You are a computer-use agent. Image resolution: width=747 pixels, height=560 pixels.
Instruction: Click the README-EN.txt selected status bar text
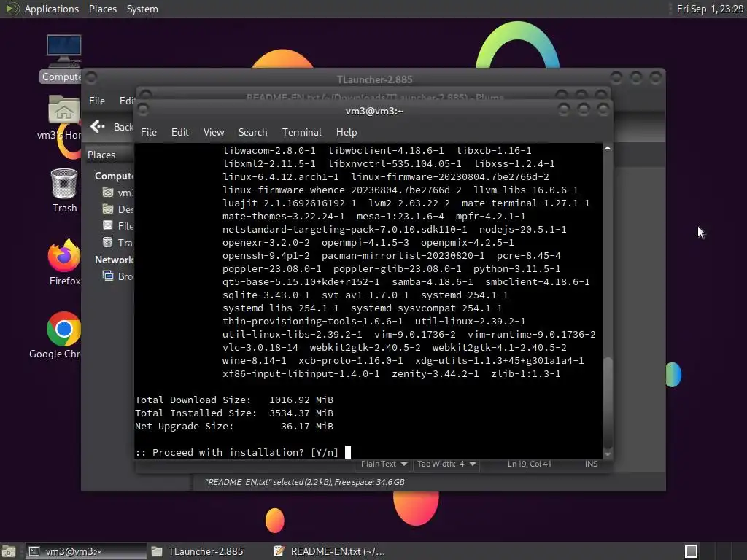304,482
